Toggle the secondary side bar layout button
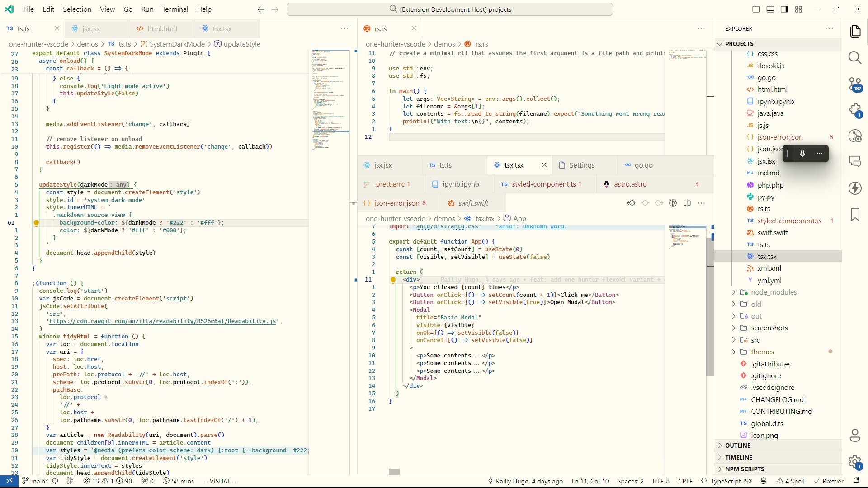The image size is (868, 488). click(784, 9)
